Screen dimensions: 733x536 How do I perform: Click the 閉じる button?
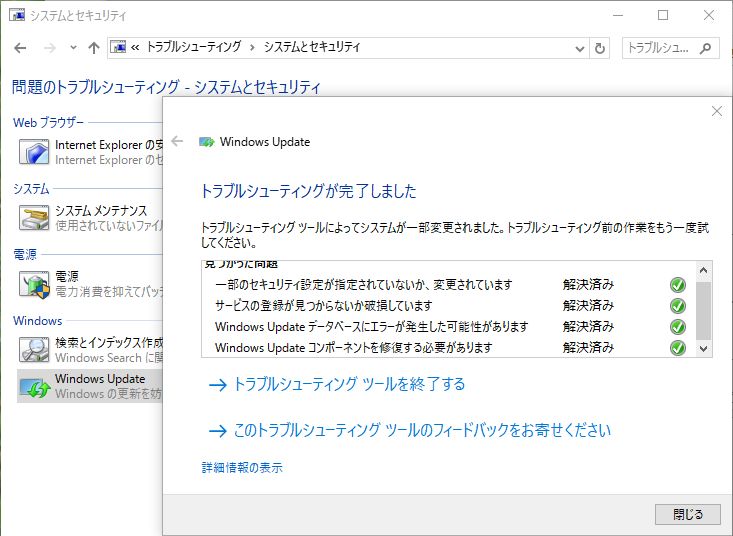point(688,515)
